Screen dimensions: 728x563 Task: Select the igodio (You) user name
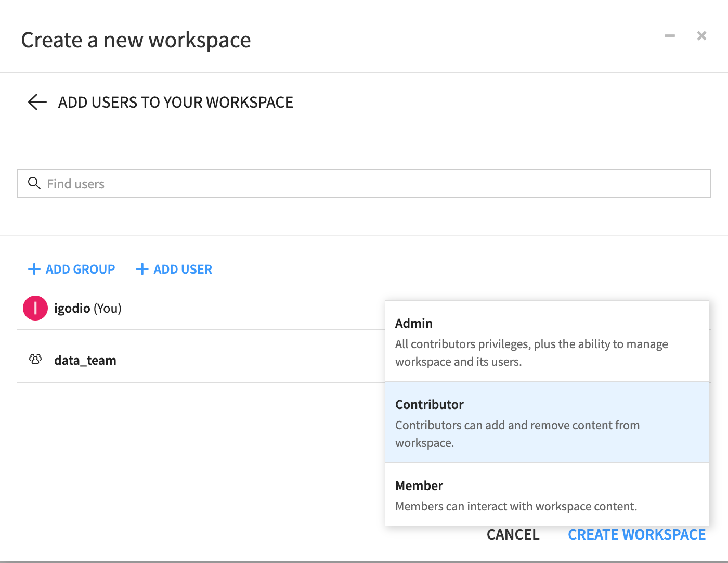pos(87,309)
